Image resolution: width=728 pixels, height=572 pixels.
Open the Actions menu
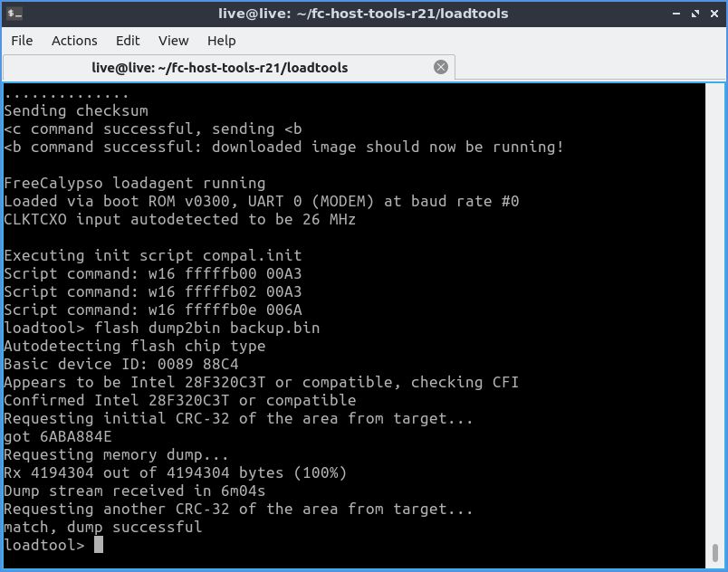pos(74,41)
